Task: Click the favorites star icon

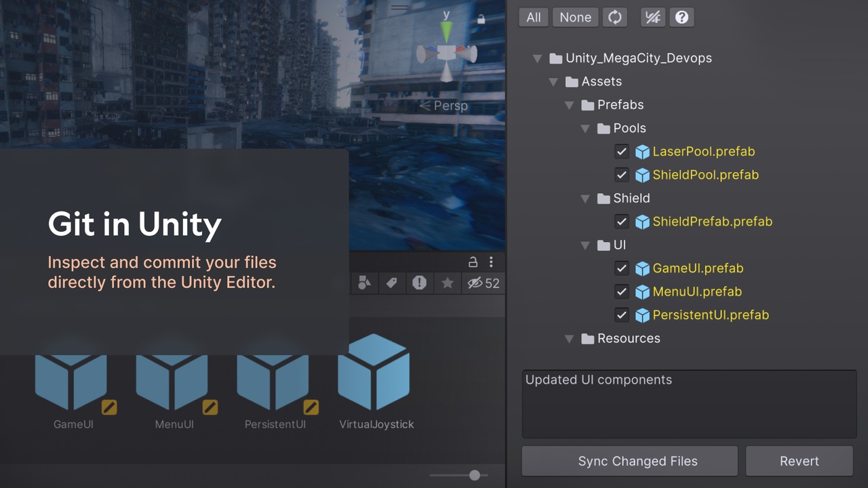Action: (448, 283)
